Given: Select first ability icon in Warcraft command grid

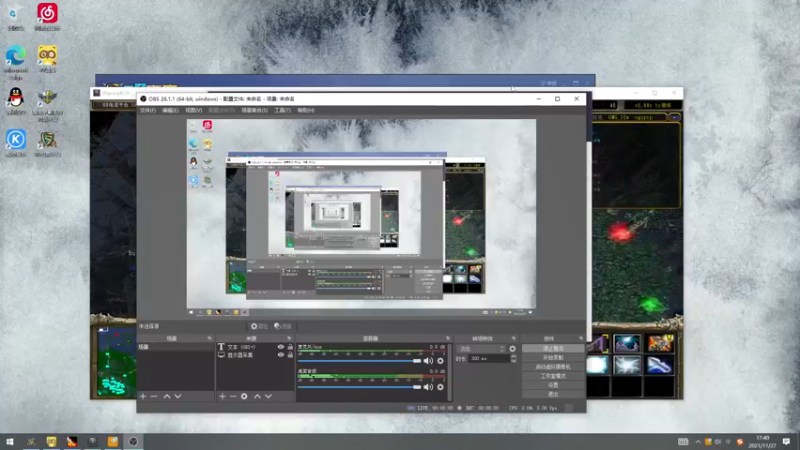Looking at the screenshot, I should pos(597,344).
